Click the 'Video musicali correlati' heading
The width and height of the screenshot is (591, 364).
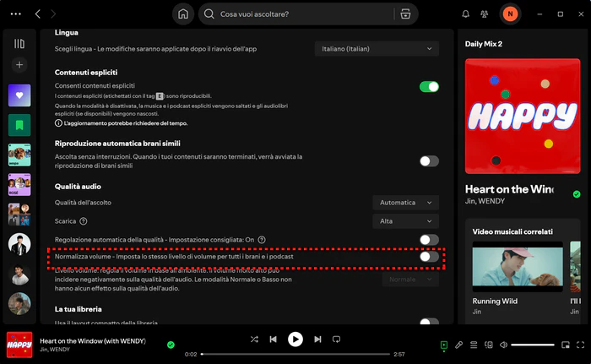(512, 231)
